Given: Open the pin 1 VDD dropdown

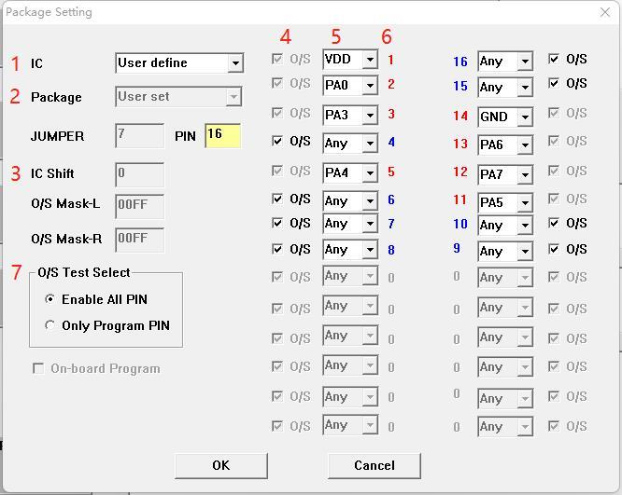Looking at the screenshot, I should tap(350, 60).
